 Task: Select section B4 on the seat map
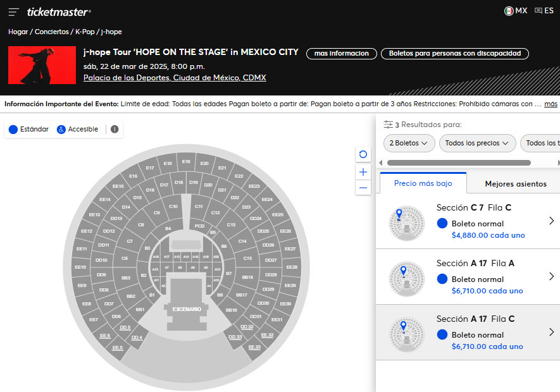[x=168, y=228]
